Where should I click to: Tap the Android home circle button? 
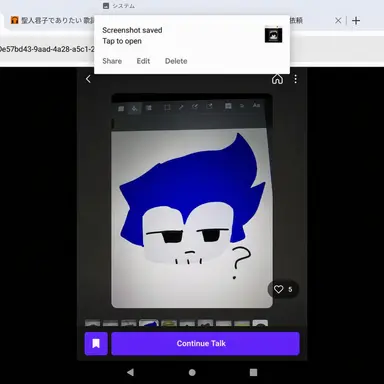click(x=192, y=372)
